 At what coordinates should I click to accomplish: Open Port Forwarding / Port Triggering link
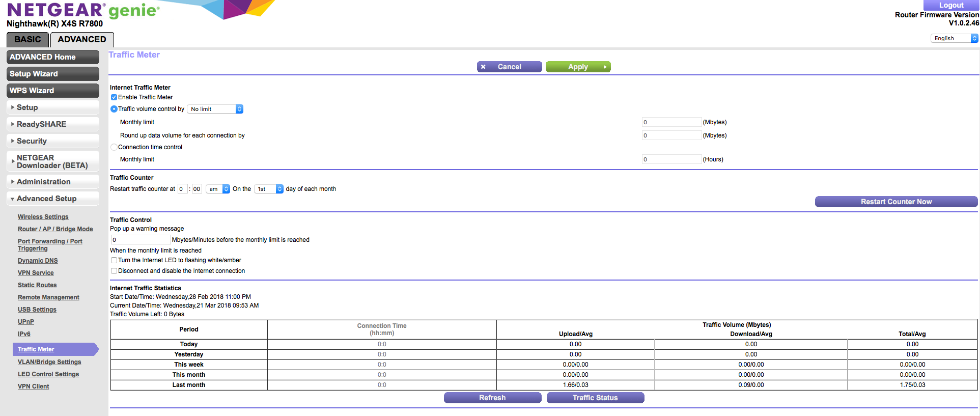pos(50,245)
